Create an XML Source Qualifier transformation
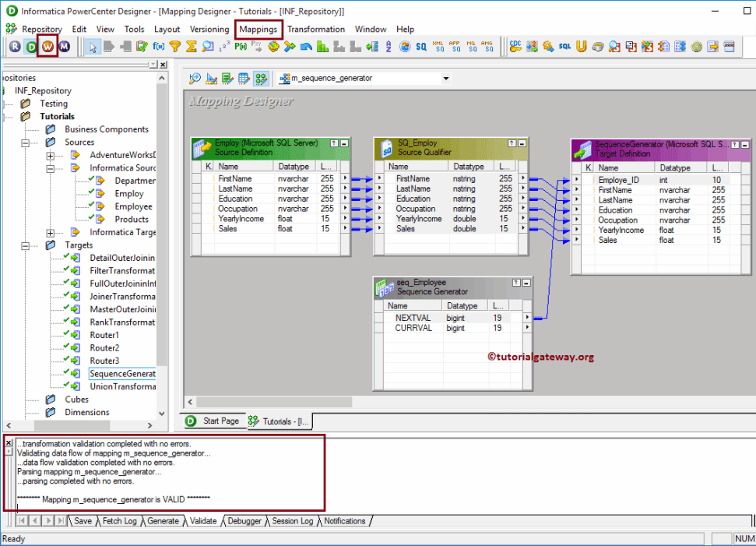 (437, 48)
